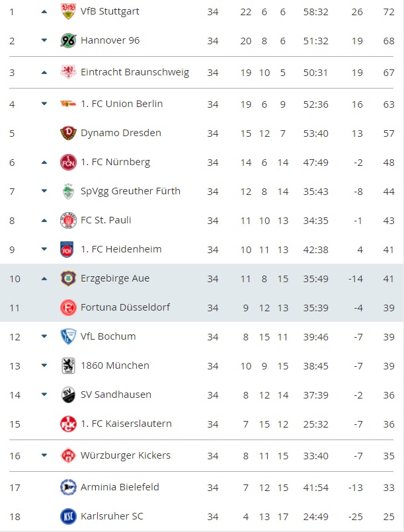Open the 1. FC Union Berlin link
The height and width of the screenshot is (532, 404).
[122, 104]
